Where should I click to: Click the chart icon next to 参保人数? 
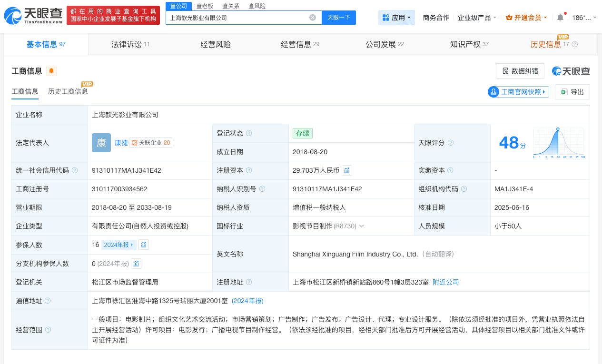click(x=144, y=245)
